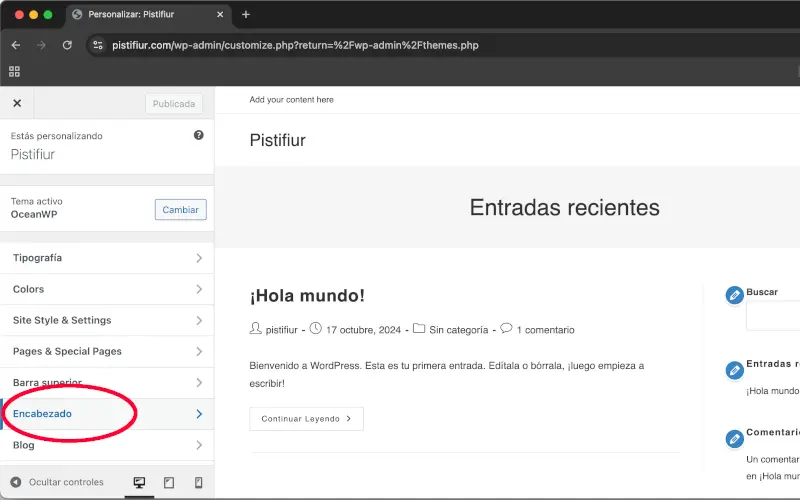Screen dimensions: 800x500
Task: Click edit pencil icon next to Buscar widget
Action: (x=735, y=295)
